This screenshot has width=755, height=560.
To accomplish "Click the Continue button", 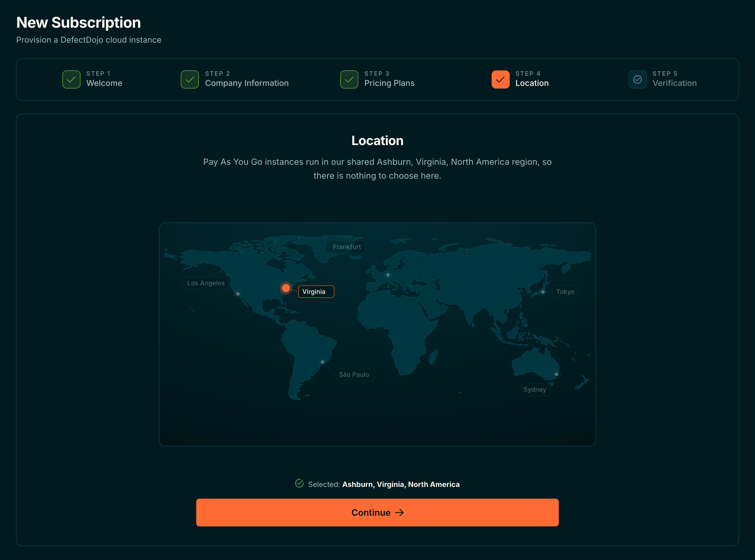I will pos(377,513).
